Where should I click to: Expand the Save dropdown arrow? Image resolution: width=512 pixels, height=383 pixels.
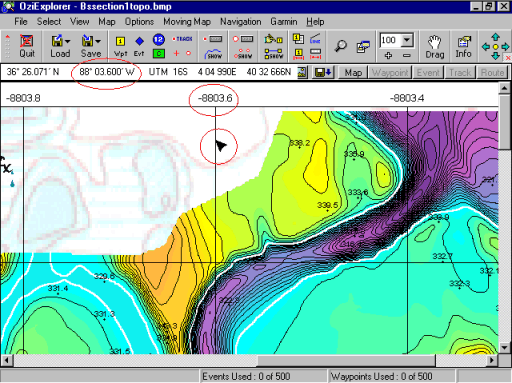coord(98,42)
